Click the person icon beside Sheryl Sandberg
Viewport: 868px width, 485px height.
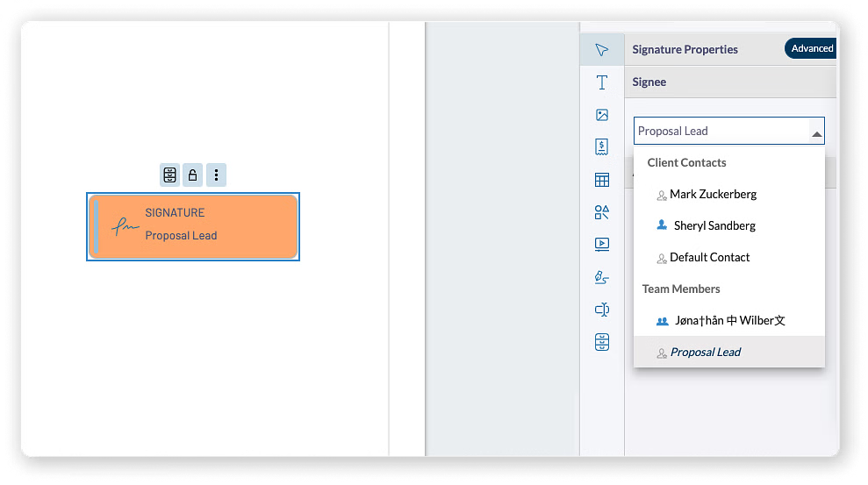pos(662,225)
